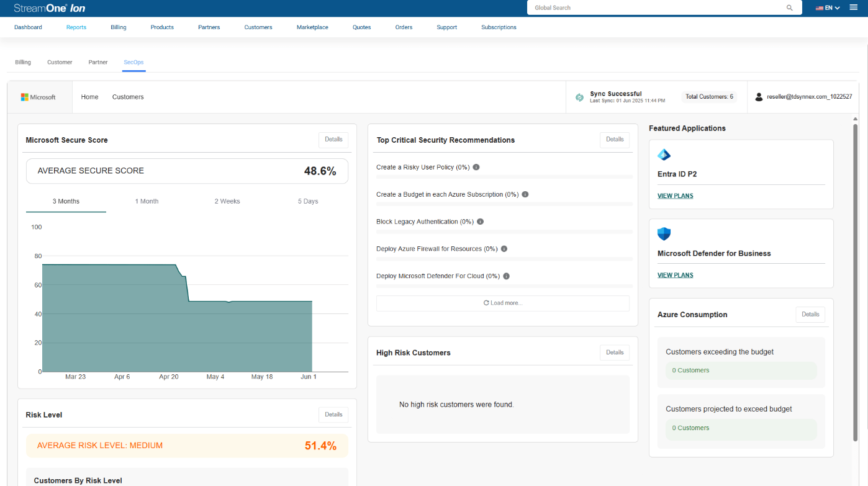Switch to the Partner report tab
Viewport: 868px width, 486px height.
coord(98,62)
